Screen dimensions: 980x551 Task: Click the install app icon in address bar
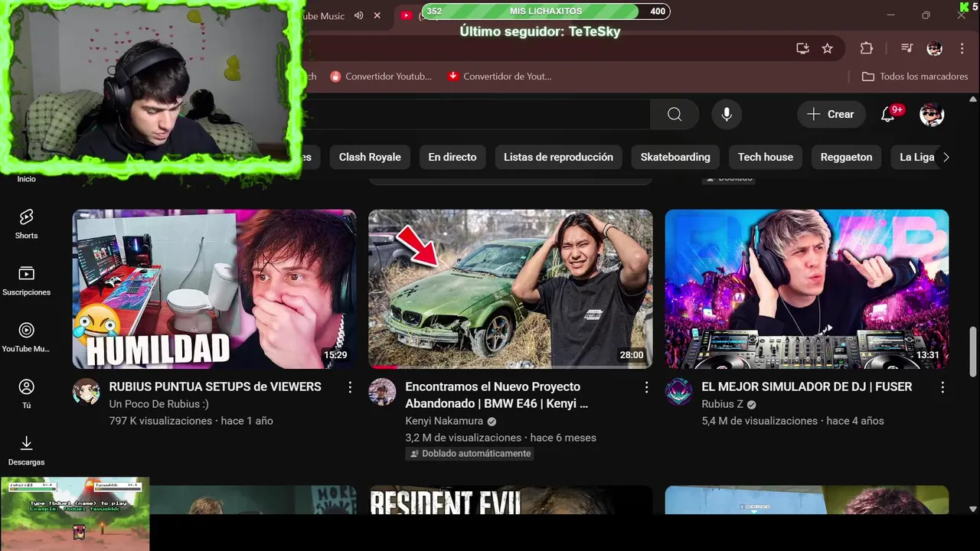(802, 48)
